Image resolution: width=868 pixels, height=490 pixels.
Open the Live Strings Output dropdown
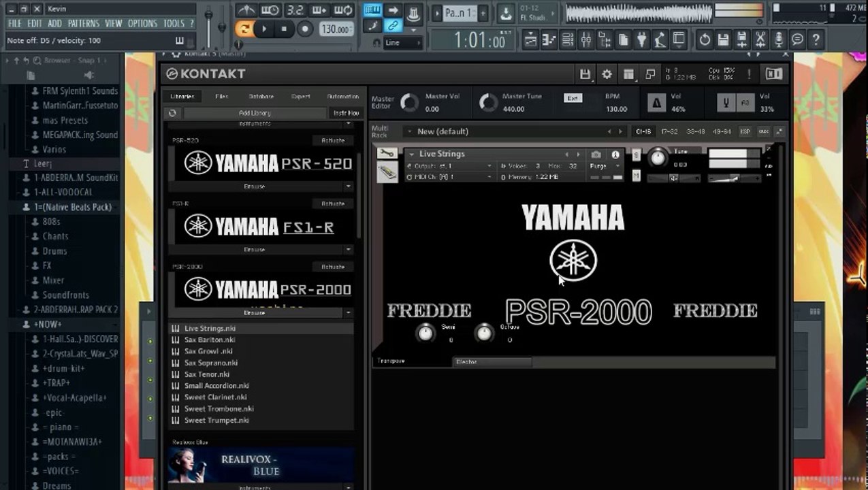(x=449, y=166)
